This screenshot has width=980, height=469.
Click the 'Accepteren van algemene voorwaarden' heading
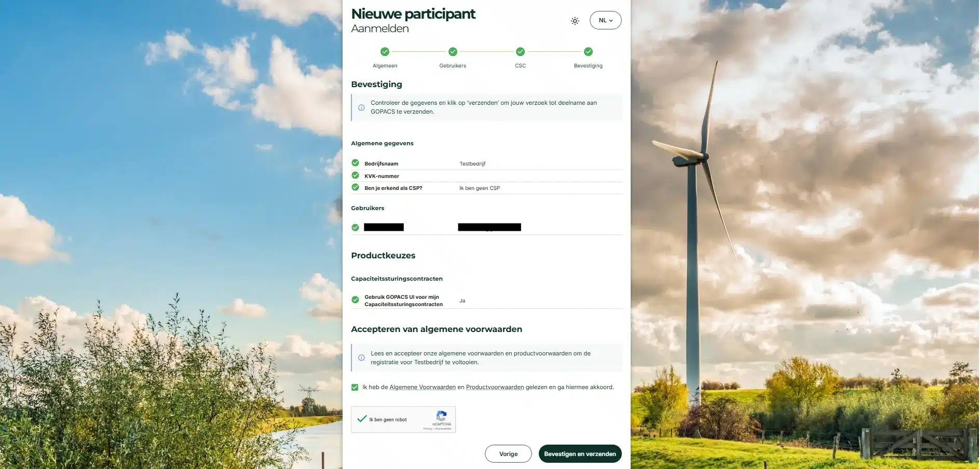437,329
